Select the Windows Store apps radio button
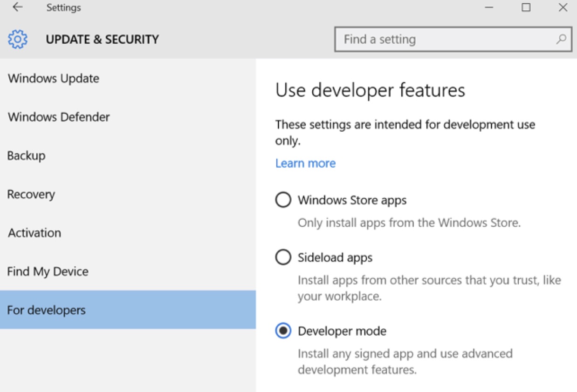 (x=283, y=200)
